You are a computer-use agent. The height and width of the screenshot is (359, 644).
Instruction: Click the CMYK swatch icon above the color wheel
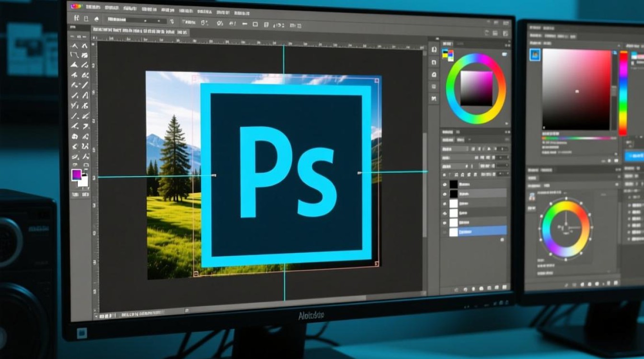448,54
